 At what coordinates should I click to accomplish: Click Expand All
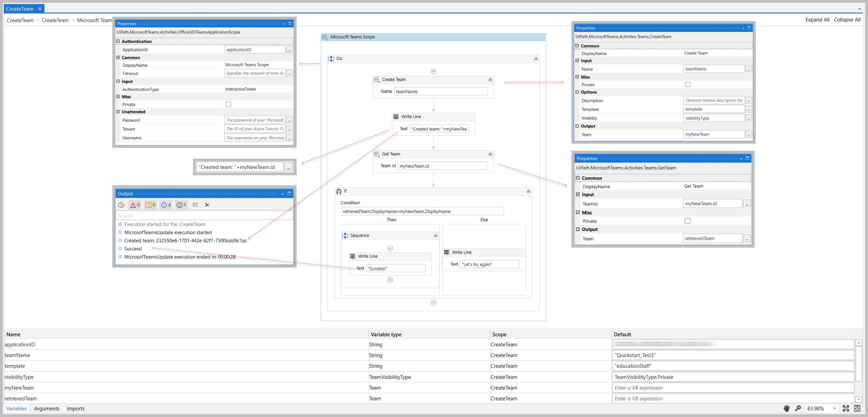(817, 20)
